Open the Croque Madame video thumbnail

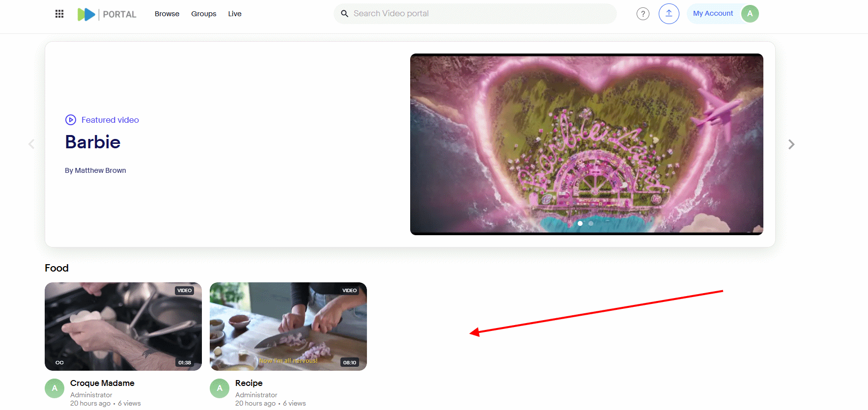(x=123, y=327)
